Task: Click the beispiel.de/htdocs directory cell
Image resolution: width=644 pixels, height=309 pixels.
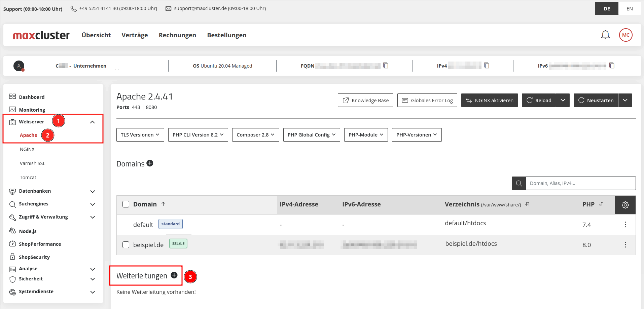Action: [471, 244]
